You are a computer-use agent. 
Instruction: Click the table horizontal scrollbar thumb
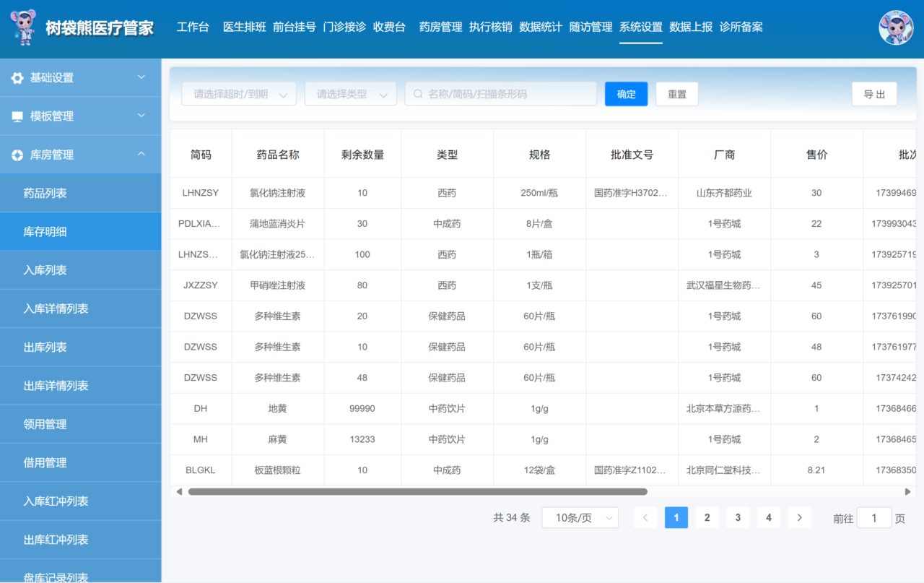pyautogui.click(x=418, y=492)
